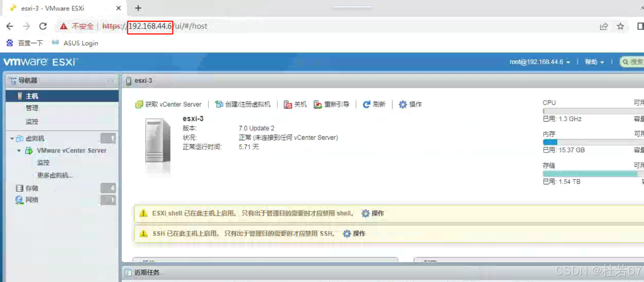The width and height of the screenshot is (644, 282).
Task: Open 操作 in the ESXi shell warning
Action: pos(373,213)
